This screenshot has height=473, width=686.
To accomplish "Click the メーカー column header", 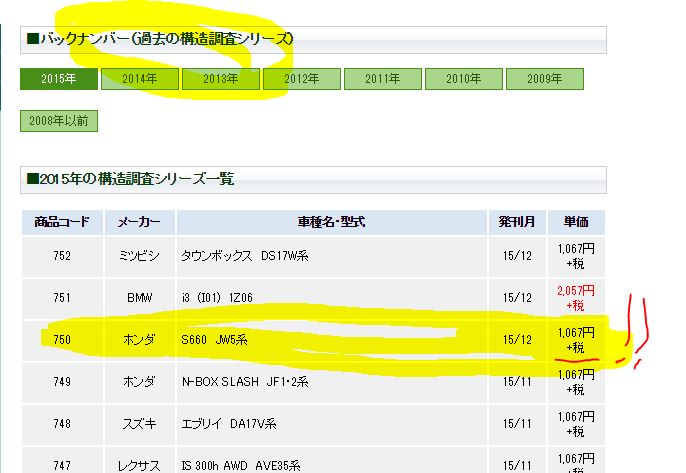I will coord(140,222).
